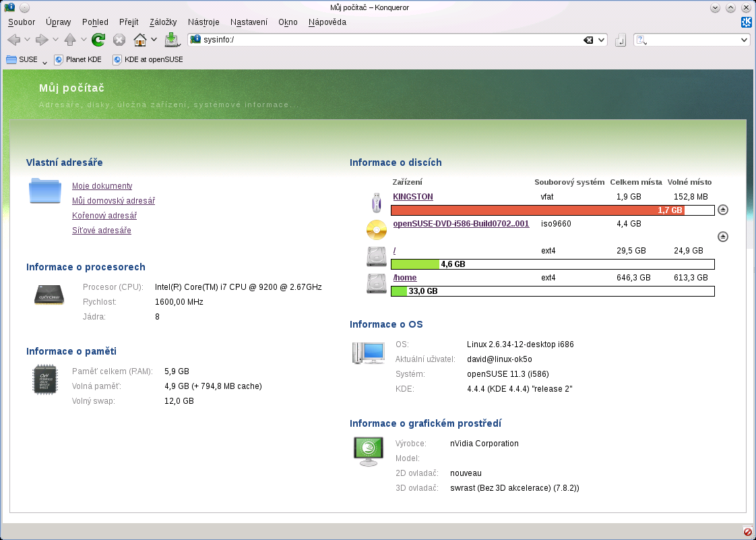Expand the Home button dropdown
This screenshot has width=756, height=540.
click(x=154, y=40)
